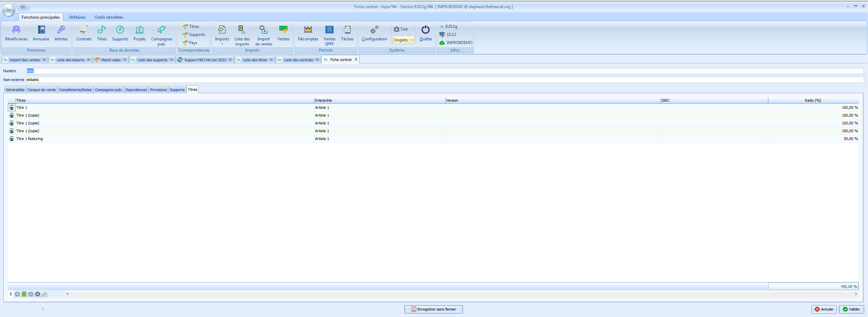Expand the Imports dropdown in the ribbon
The height and width of the screenshot is (317, 868).
(x=222, y=44)
